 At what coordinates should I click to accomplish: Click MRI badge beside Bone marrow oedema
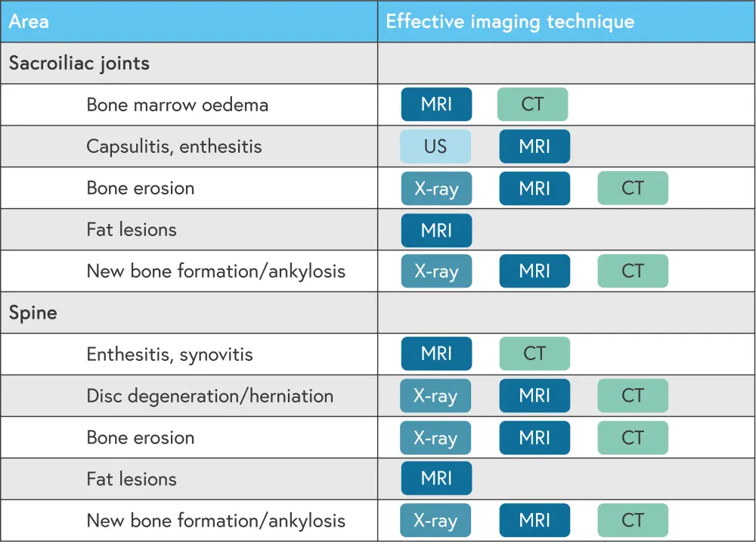pos(436,104)
